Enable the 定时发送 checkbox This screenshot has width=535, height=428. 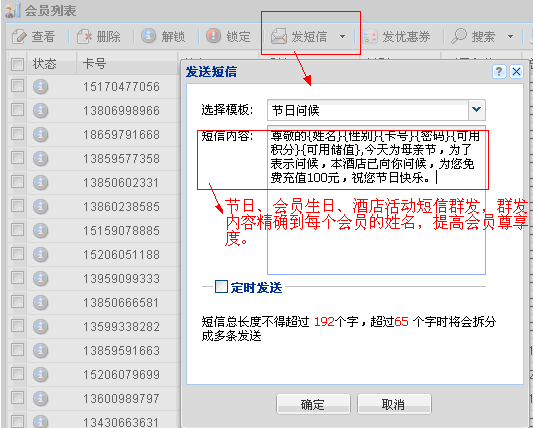click(x=221, y=287)
